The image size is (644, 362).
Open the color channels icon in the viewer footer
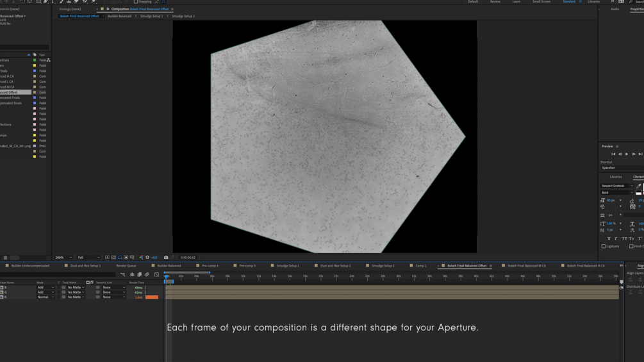point(141,258)
